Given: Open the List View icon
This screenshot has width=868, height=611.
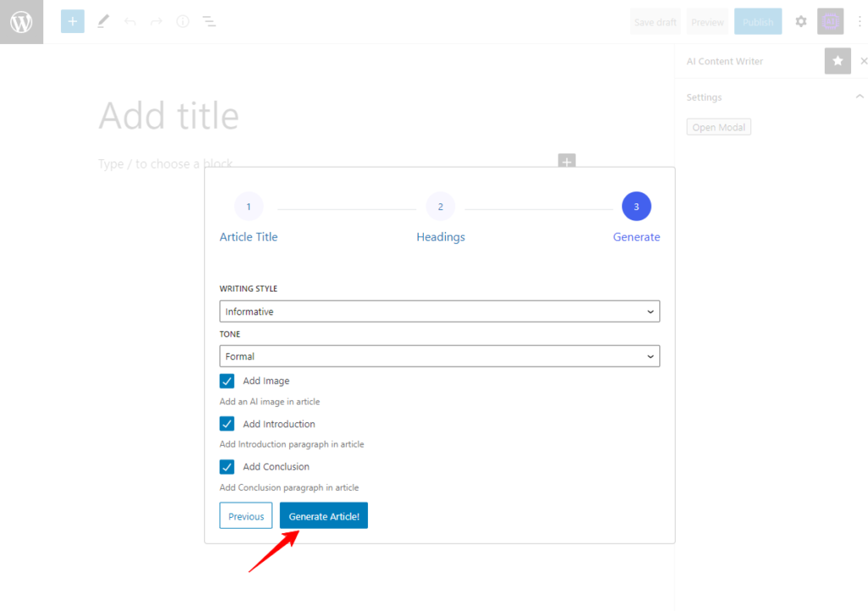Looking at the screenshot, I should point(209,22).
